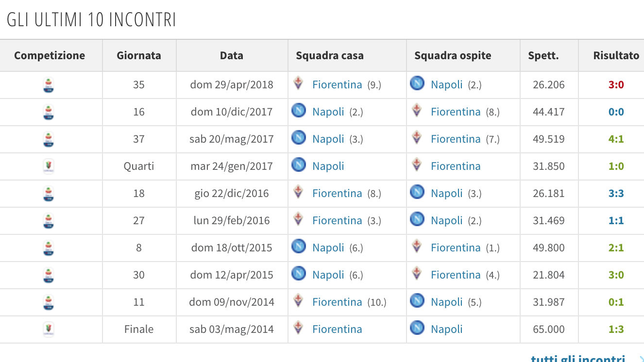
Task: Open the 0:0 result from 10/dic/2017
Action: coord(616,112)
